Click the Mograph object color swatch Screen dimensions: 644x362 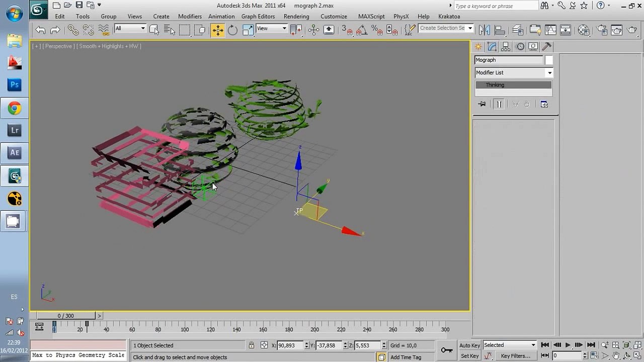(x=549, y=60)
